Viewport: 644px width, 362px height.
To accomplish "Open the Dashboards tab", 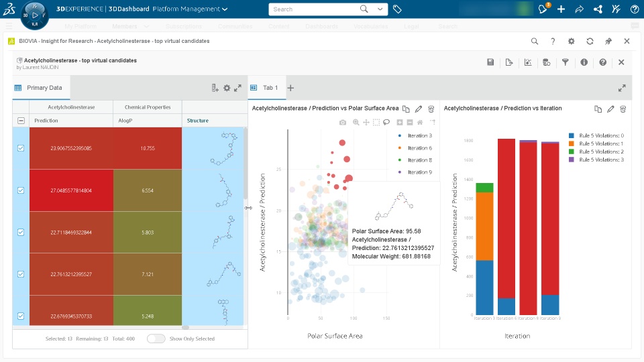I will point(321,26).
